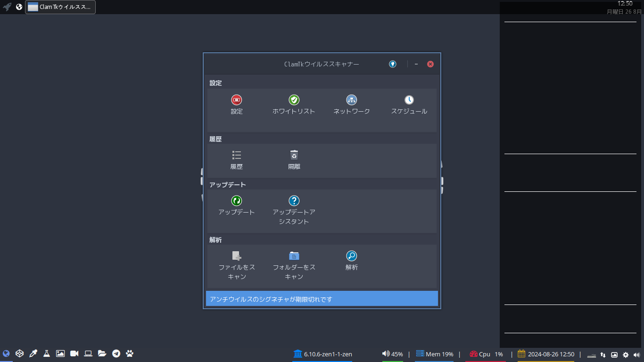Open the ネットワーク (Network) settings icon
The image size is (644, 362).
tap(352, 100)
